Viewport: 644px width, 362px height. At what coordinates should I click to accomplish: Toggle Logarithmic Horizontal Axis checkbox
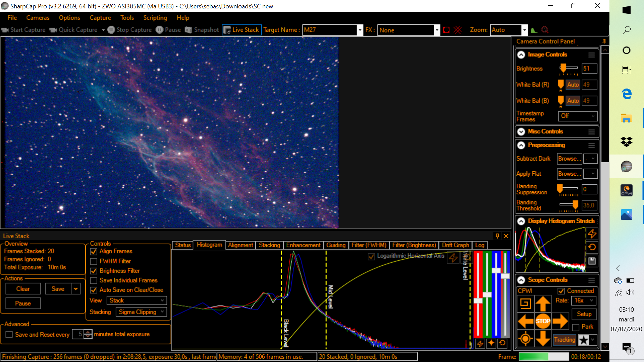[x=371, y=257]
